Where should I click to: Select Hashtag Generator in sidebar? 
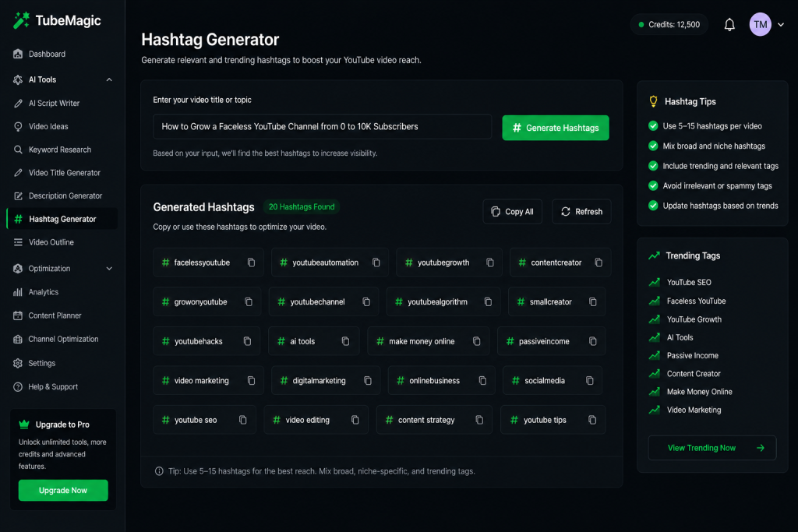(x=62, y=219)
